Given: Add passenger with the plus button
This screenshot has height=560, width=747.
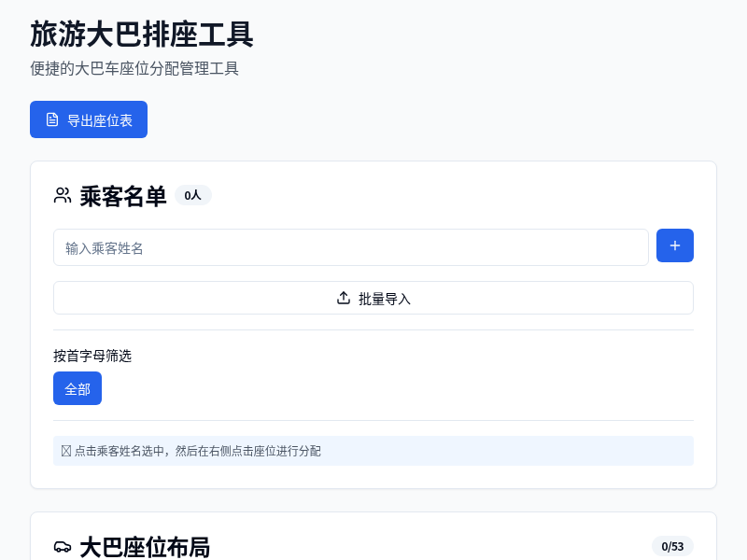Looking at the screenshot, I should coord(674,245).
